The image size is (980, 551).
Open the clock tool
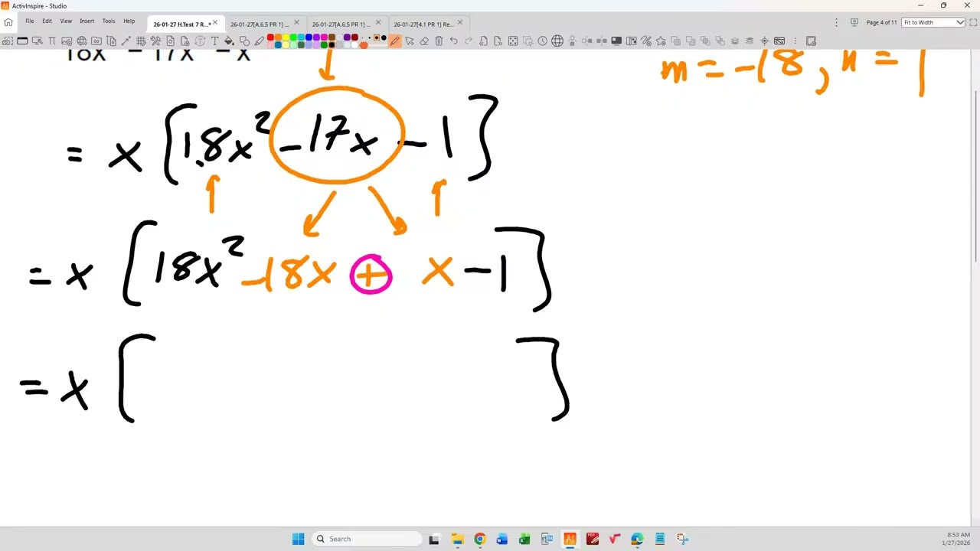tap(542, 41)
